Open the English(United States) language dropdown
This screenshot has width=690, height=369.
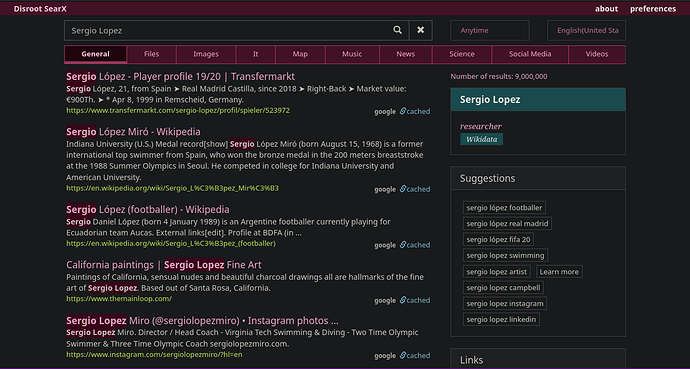pyautogui.click(x=586, y=30)
